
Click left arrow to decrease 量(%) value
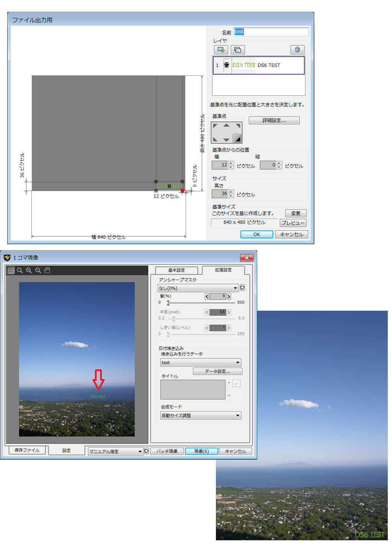click(x=207, y=296)
